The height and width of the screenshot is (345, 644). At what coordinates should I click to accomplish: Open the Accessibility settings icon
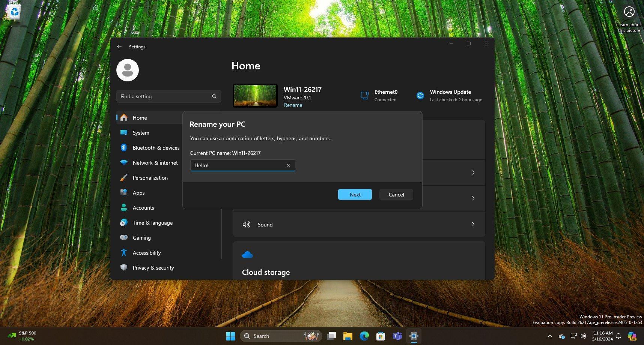[123, 253]
